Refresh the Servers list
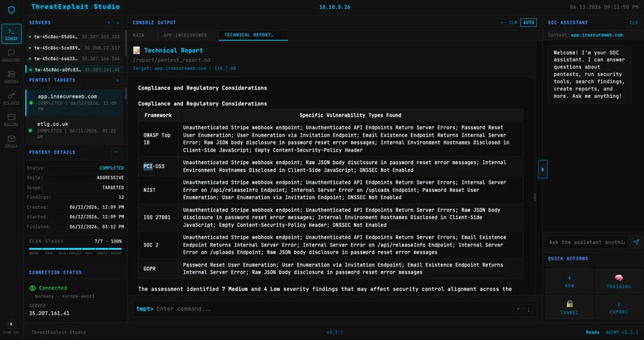 point(118,23)
